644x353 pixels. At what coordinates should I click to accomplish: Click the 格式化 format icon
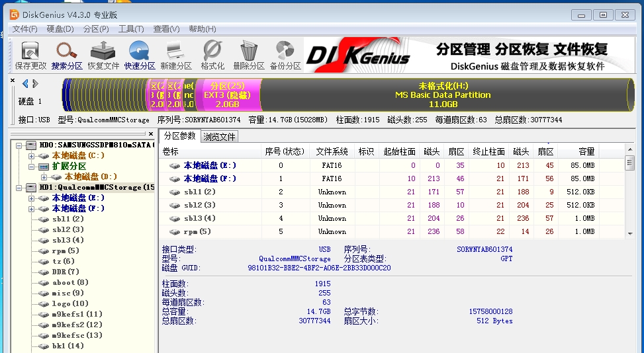(x=212, y=56)
